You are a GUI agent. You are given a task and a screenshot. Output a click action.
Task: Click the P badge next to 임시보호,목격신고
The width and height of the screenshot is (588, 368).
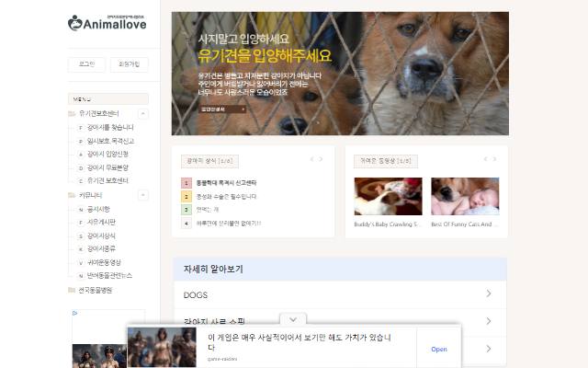[x=81, y=142]
